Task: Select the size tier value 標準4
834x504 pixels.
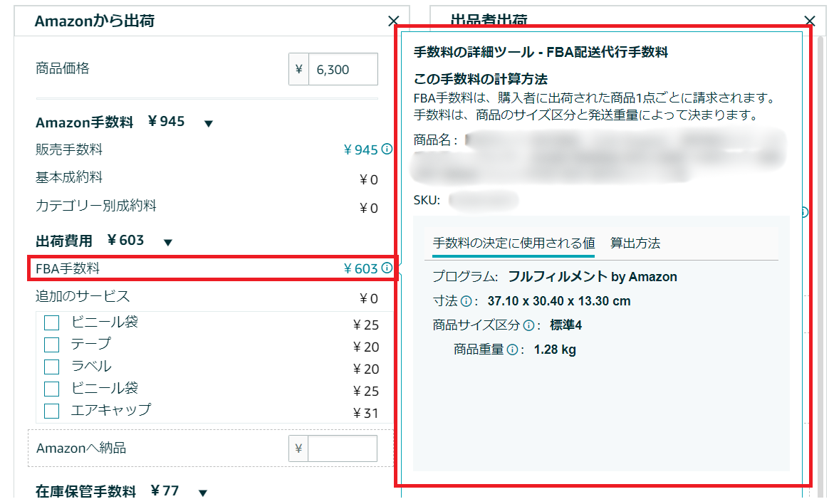Action: point(566,325)
